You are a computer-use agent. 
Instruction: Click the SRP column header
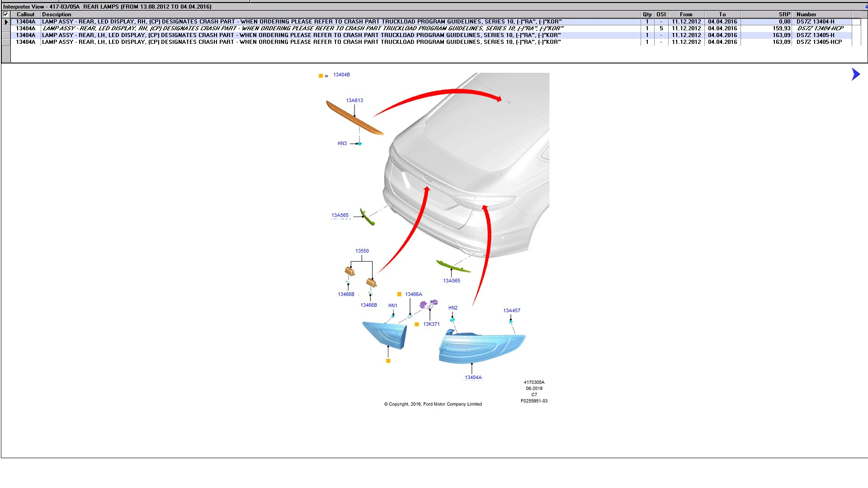coord(784,14)
